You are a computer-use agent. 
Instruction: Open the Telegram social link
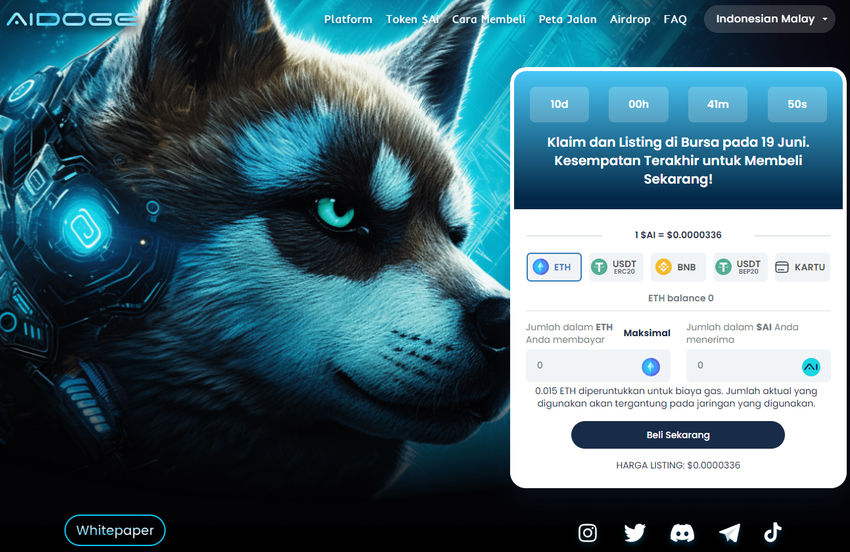point(730,532)
